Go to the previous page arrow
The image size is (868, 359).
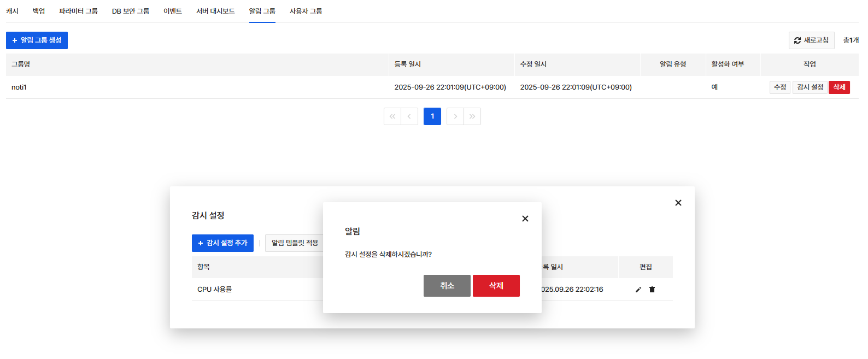click(409, 116)
